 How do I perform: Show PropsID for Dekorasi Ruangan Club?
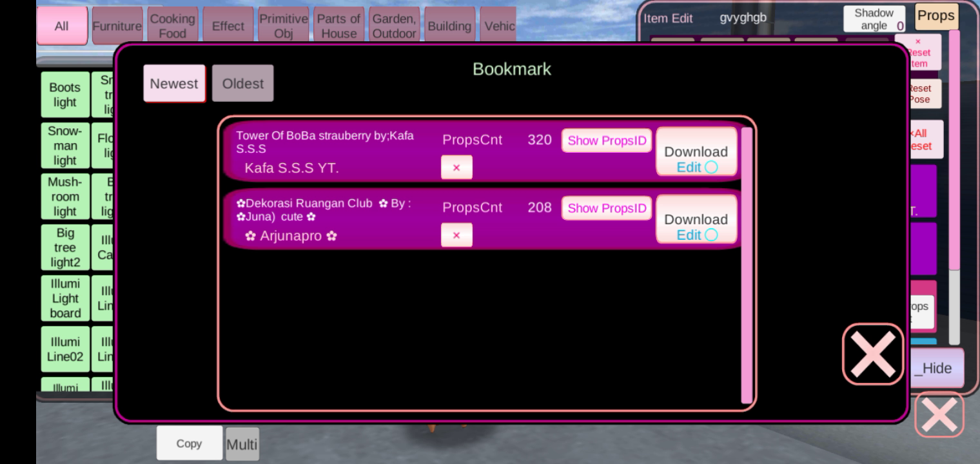[607, 208]
